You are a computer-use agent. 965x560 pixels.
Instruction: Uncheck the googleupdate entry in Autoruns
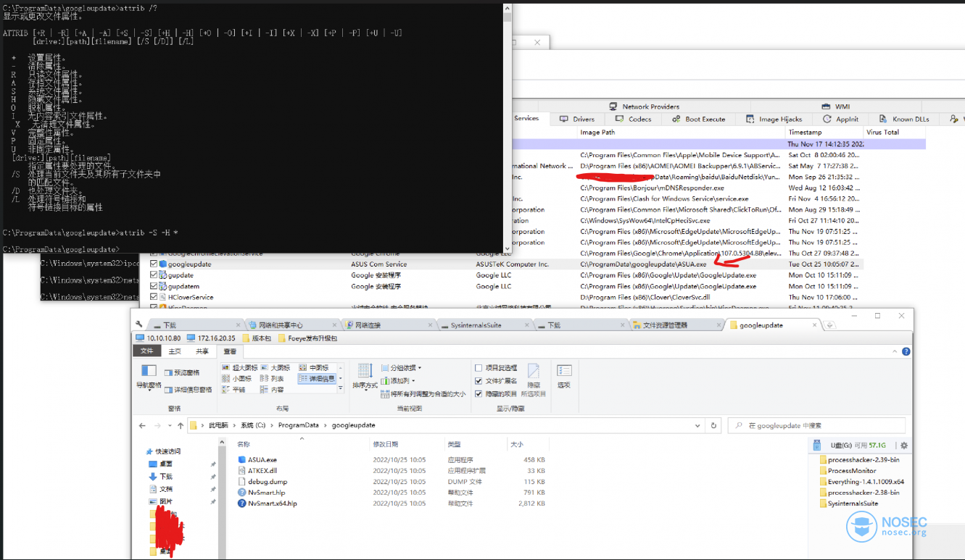tap(153, 264)
